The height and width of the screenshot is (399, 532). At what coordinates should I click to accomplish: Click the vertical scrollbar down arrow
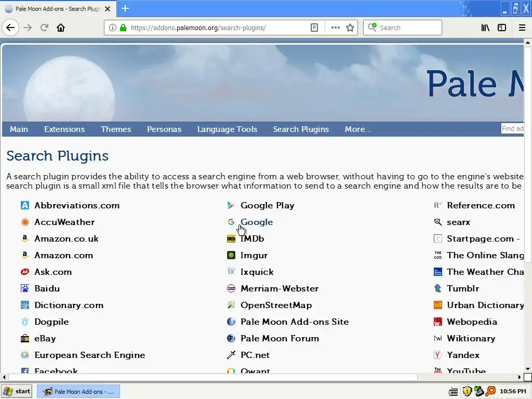tap(528, 369)
